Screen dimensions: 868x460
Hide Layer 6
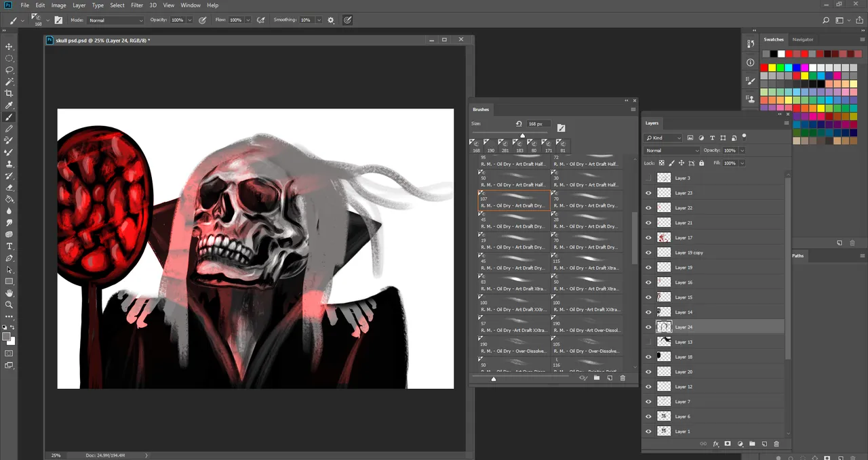coord(648,417)
